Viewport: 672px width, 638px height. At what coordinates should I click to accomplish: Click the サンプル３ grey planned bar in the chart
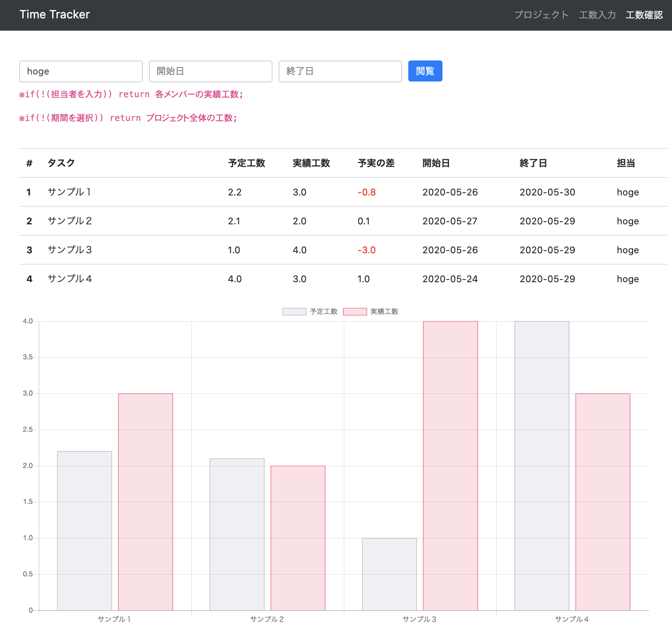(x=389, y=574)
